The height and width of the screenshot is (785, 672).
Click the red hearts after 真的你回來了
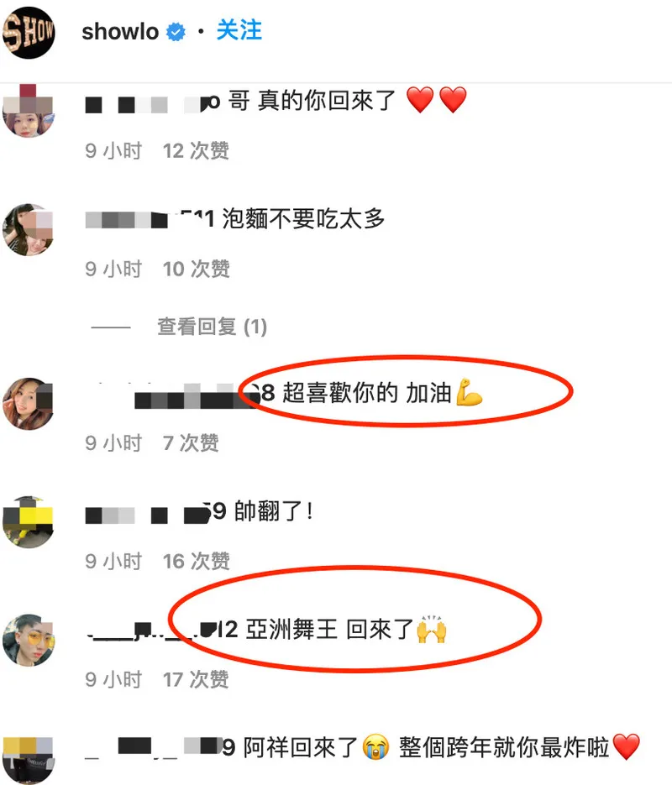436,100
